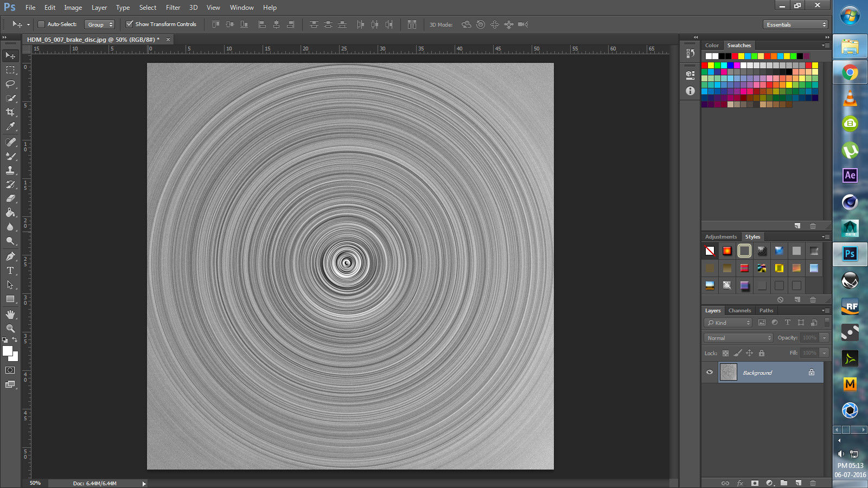Select the Paint Bucket tool
The image size is (868, 488).
[10, 213]
